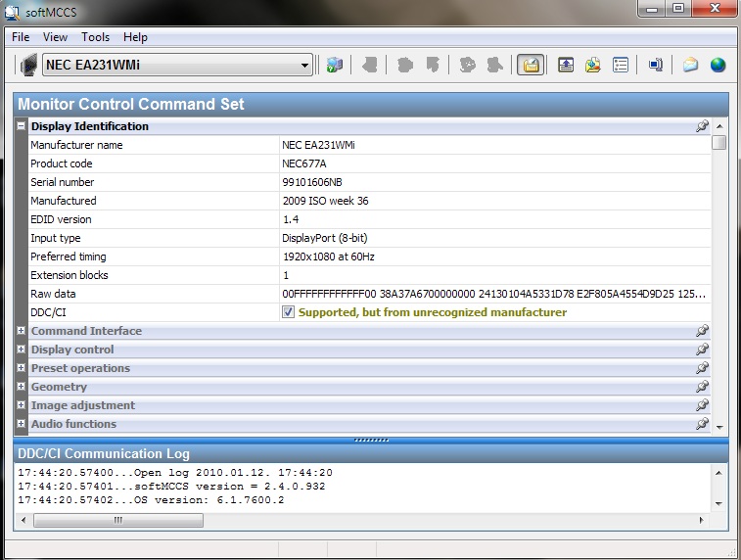Click the third greyed-out toolbar icon

click(x=433, y=65)
